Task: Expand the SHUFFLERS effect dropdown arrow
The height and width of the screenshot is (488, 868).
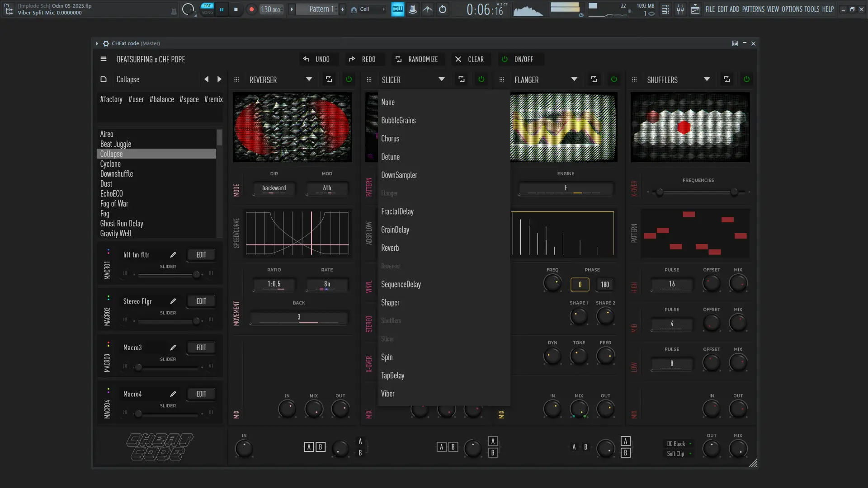Action: pos(707,80)
